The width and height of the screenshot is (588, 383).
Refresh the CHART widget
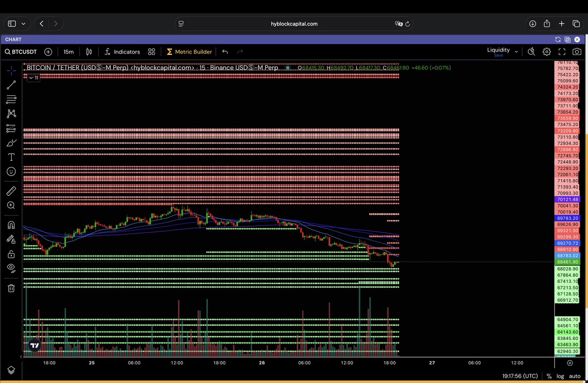[x=558, y=39]
